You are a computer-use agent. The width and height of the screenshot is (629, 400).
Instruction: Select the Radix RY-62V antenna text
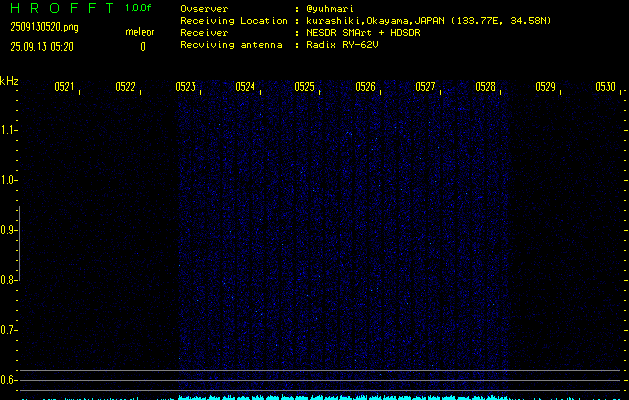tap(342, 45)
